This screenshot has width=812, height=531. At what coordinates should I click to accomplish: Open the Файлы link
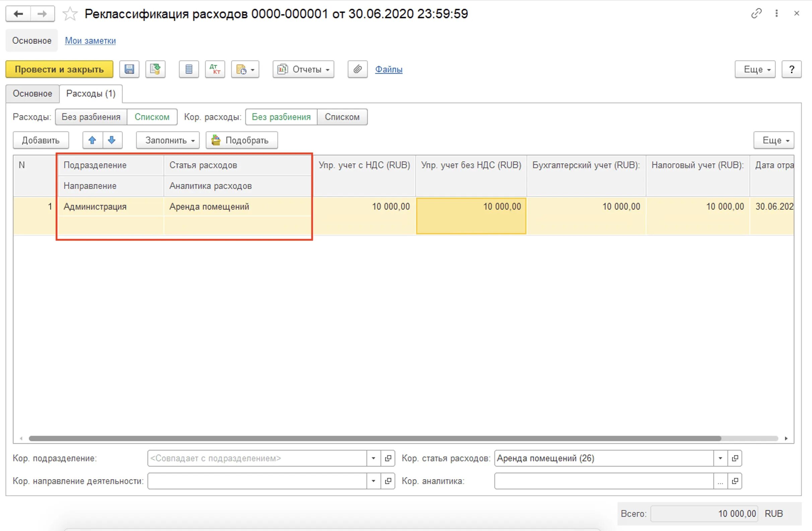point(389,70)
